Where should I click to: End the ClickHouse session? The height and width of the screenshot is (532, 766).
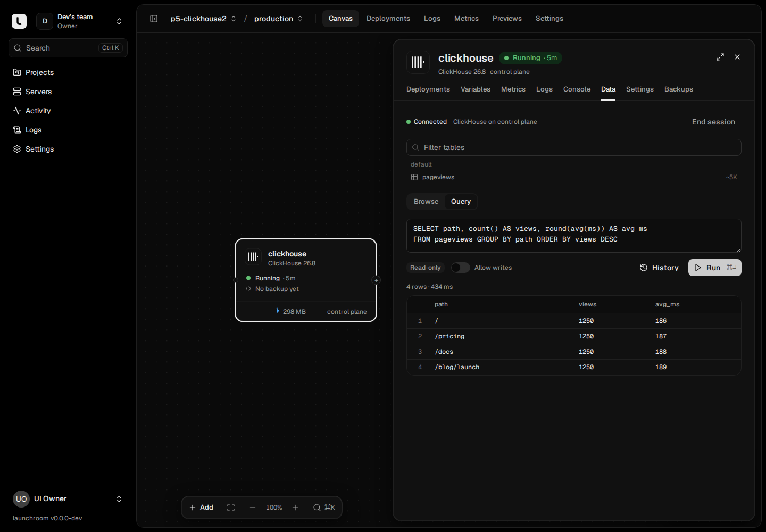point(713,122)
